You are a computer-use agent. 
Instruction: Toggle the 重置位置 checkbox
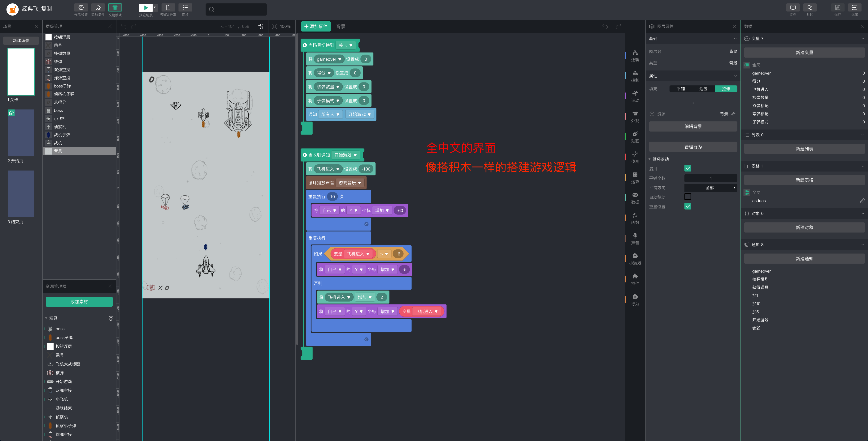point(688,206)
